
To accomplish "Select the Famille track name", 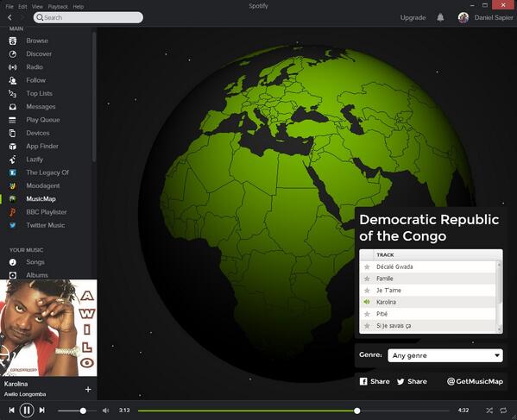I will [x=384, y=279].
